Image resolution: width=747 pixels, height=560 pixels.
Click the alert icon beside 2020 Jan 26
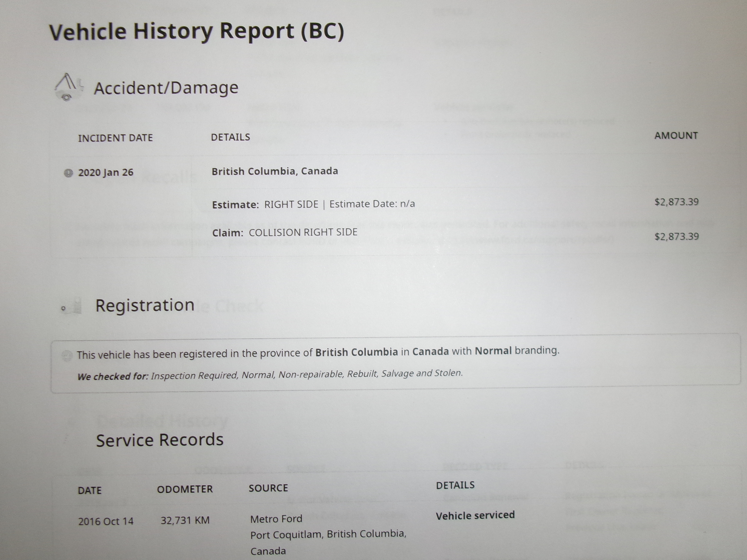coord(68,172)
